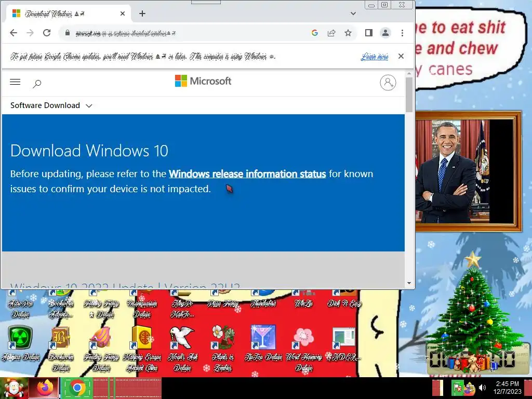532x399 pixels.
Task: Open Noah's Ark Deluxe dove icon
Action: 182,348
